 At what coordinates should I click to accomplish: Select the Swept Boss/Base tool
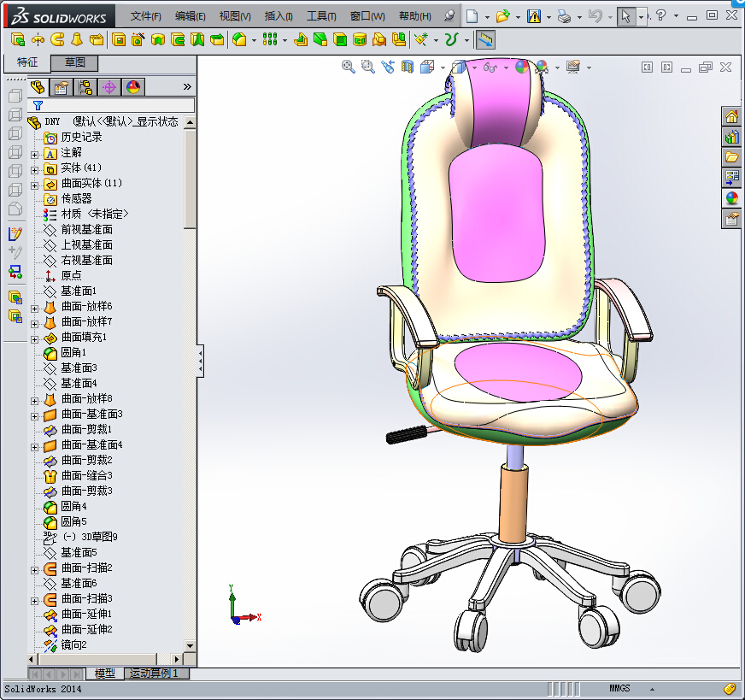pyautogui.click(x=57, y=40)
